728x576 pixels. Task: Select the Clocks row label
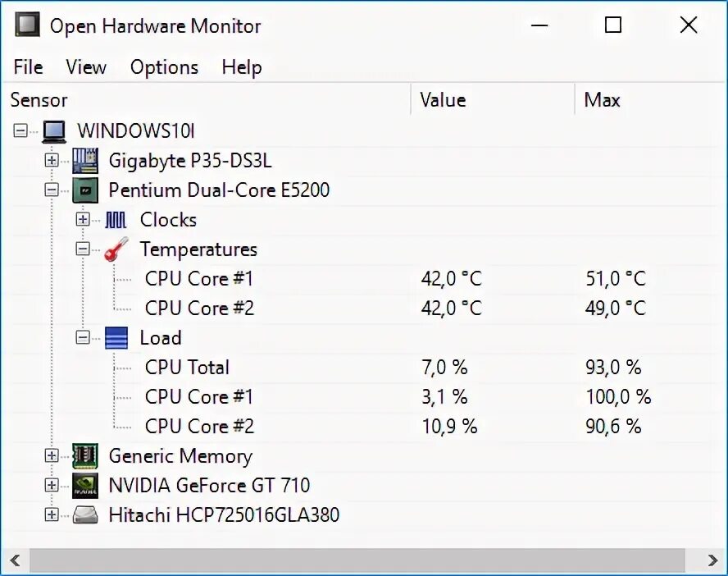pos(168,220)
